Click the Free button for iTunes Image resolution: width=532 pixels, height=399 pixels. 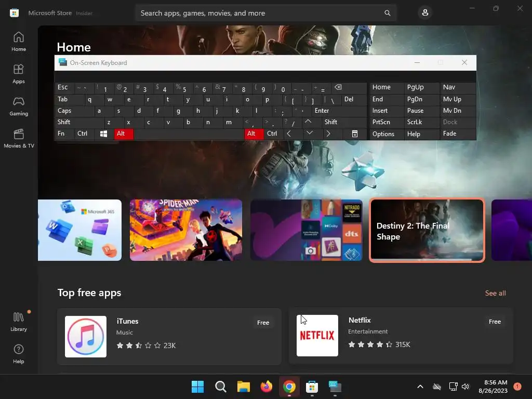263,323
